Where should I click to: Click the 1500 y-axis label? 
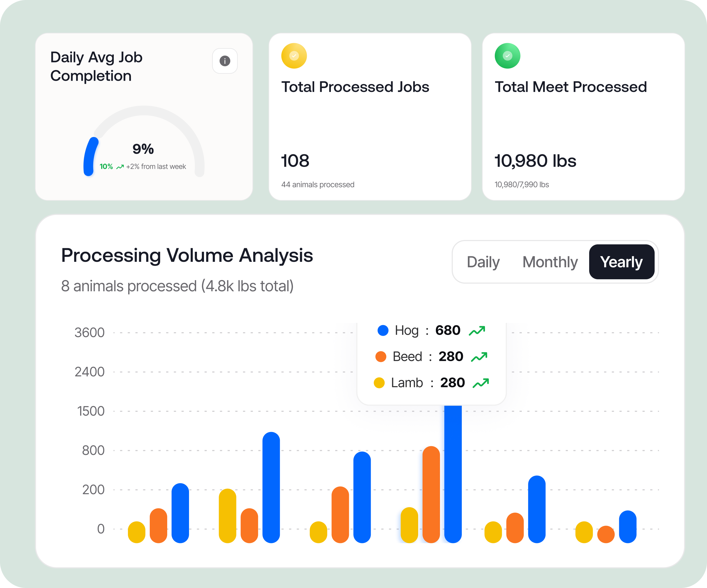(91, 411)
